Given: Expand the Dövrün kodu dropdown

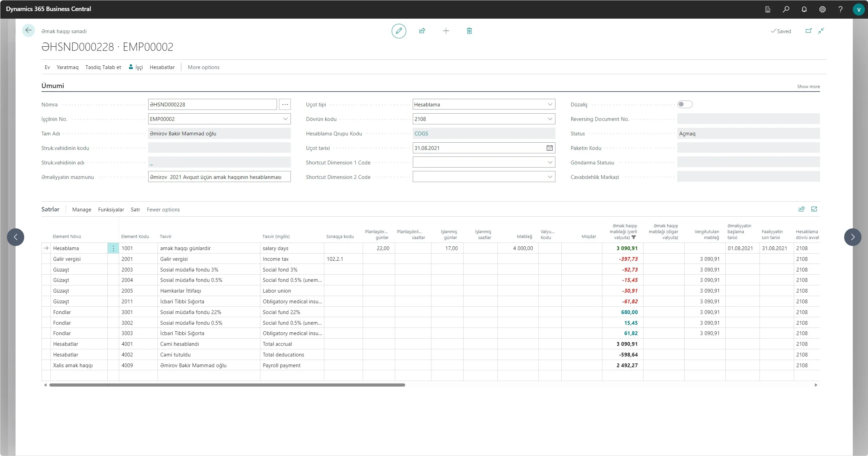Looking at the screenshot, I should [550, 119].
